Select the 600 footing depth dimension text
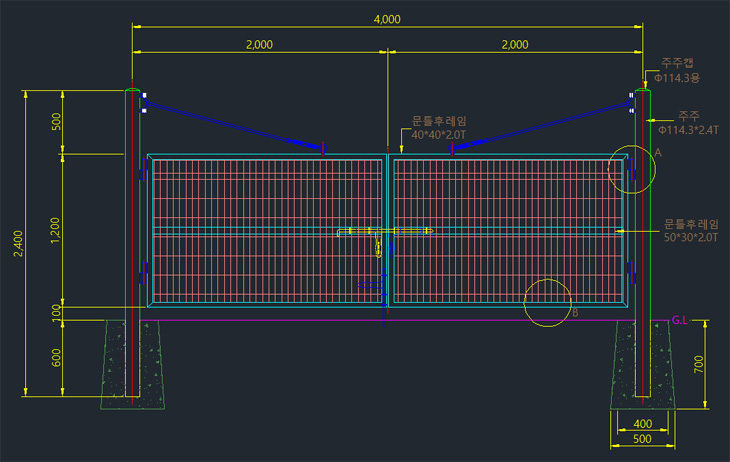730x462 pixels. (x=55, y=359)
